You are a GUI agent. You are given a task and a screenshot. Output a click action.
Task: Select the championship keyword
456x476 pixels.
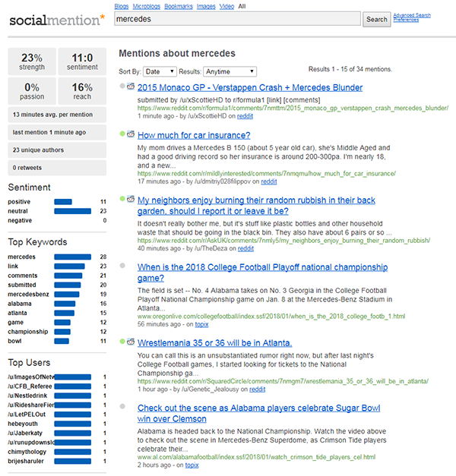(28, 332)
